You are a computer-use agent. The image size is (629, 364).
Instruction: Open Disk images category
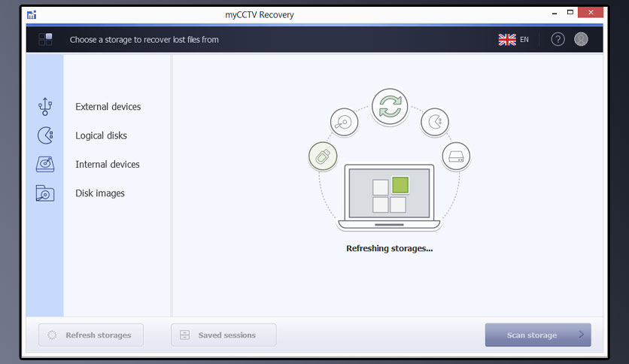(100, 193)
